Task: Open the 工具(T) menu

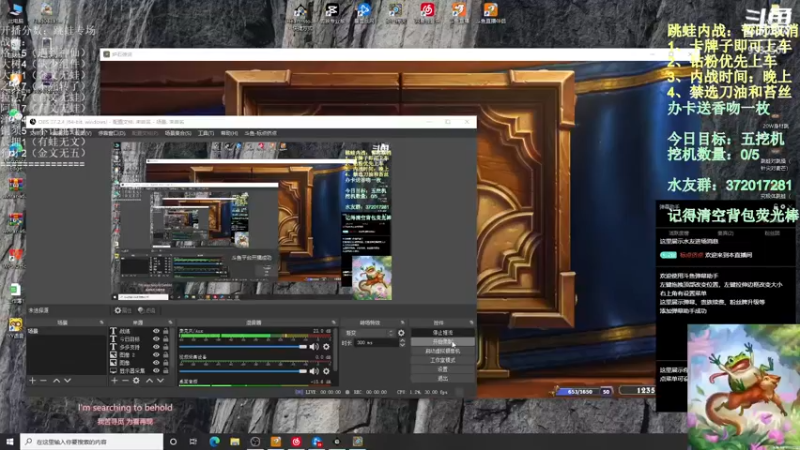Action: coord(206,133)
